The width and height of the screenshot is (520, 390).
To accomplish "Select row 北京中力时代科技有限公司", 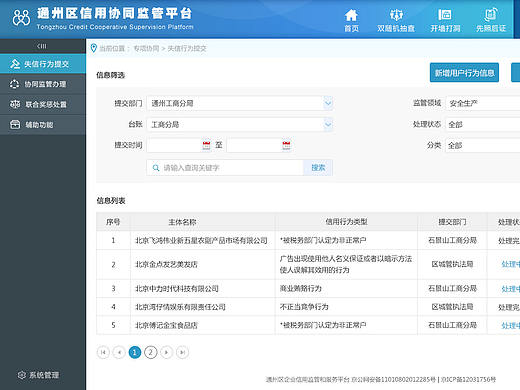I will click(308, 289).
